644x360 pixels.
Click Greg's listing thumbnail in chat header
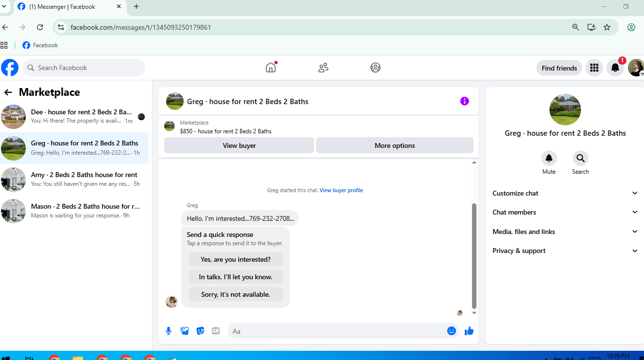point(175,101)
